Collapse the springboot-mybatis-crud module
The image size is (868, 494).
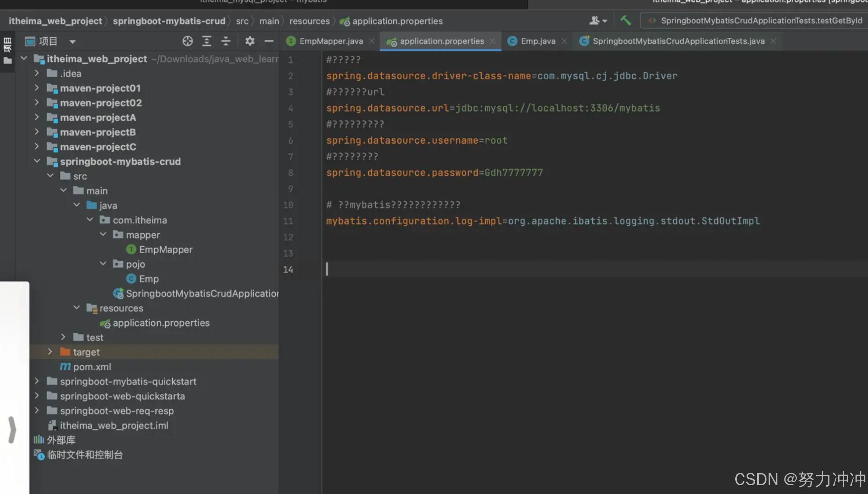click(x=37, y=161)
